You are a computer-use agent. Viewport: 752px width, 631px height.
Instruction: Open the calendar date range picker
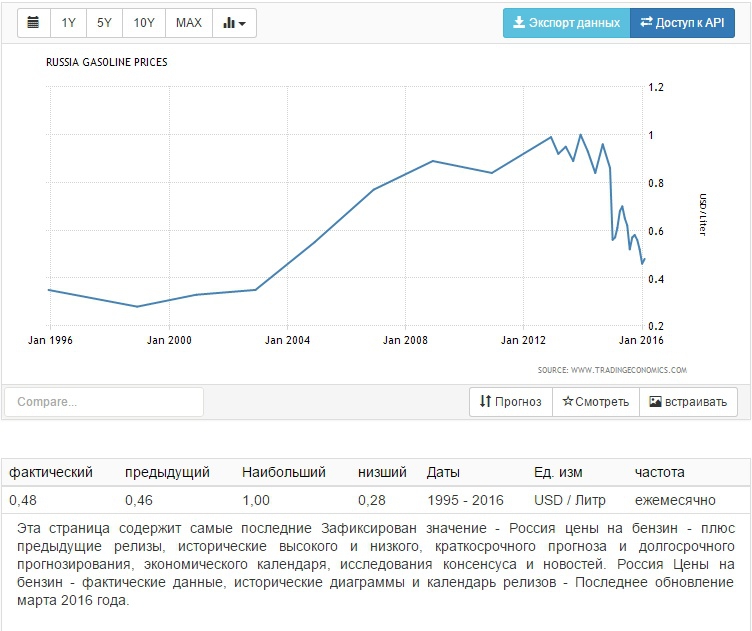click(x=33, y=23)
